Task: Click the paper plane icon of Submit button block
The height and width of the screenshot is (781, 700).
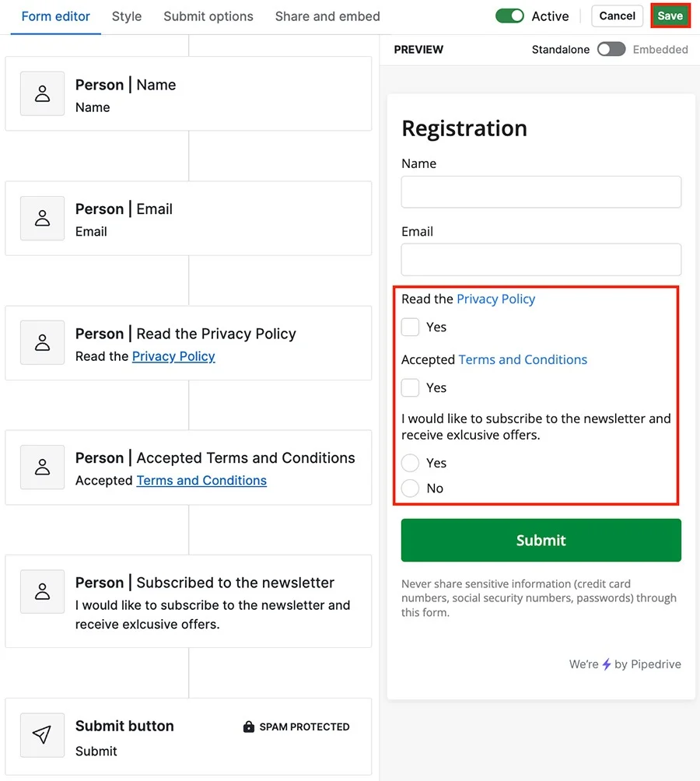Action: coord(42,734)
